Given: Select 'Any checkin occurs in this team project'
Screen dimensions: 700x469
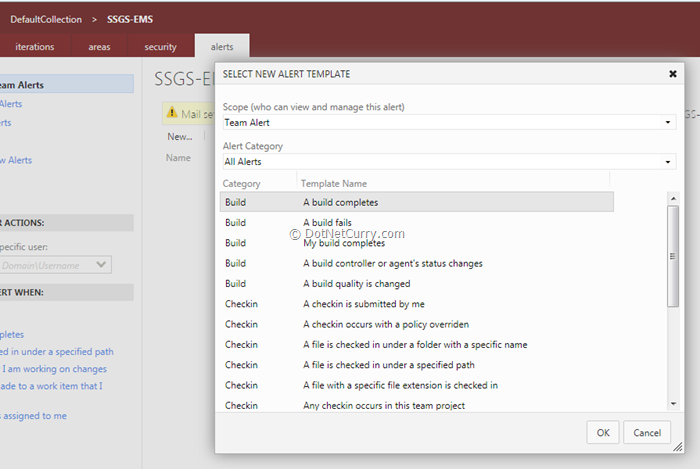Looking at the screenshot, I should pyautogui.click(x=417, y=405).
